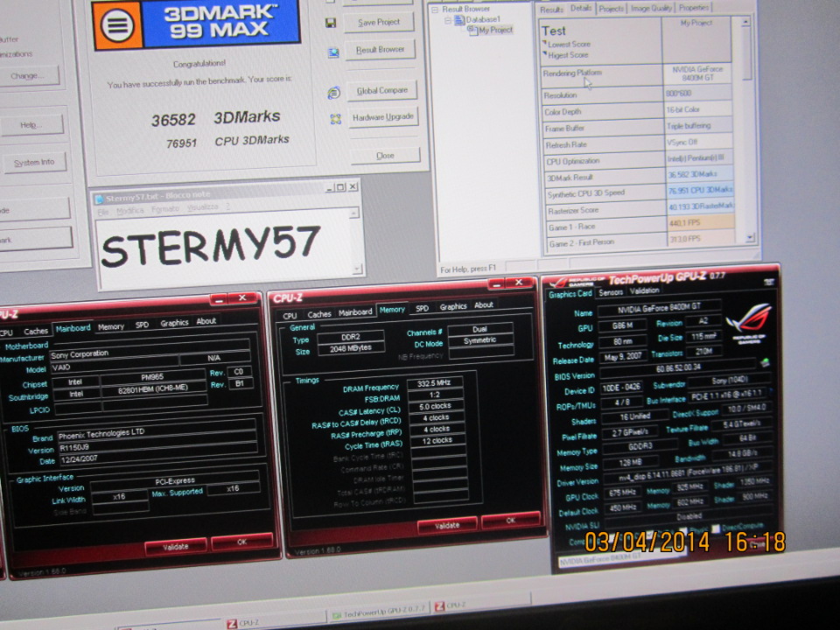Open the Projects tab
The width and height of the screenshot is (840, 630).
click(611, 9)
